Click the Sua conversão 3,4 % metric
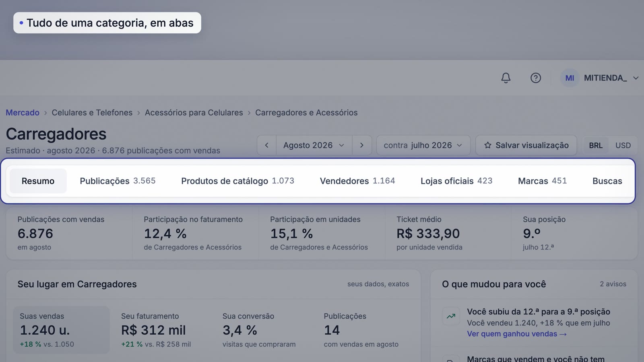This screenshot has height=362, width=644. point(259,330)
